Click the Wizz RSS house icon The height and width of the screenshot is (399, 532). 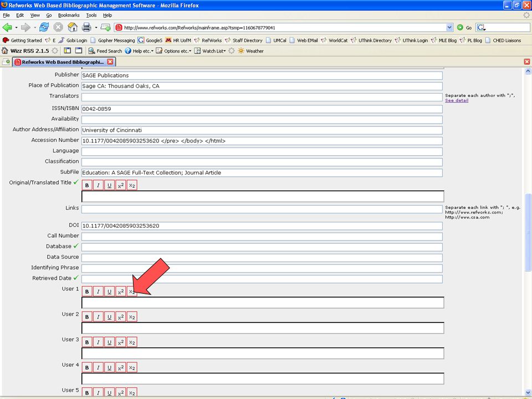coord(5,51)
